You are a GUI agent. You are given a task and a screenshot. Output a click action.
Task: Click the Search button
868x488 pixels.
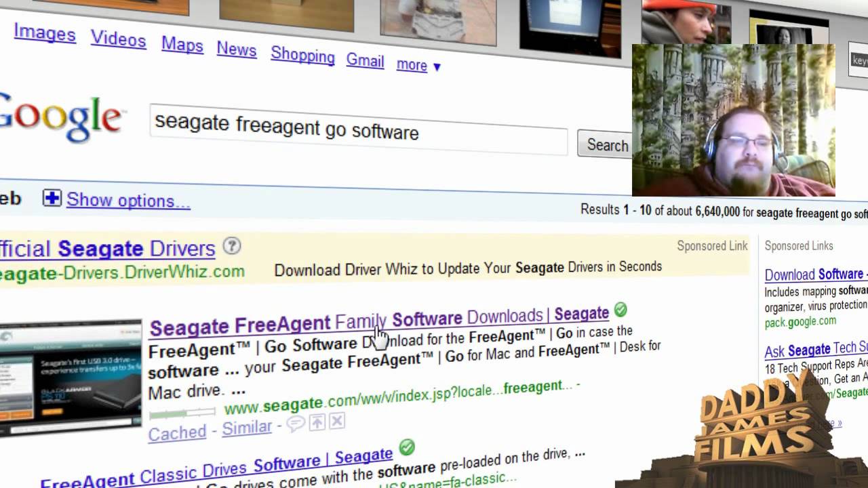point(605,145)
